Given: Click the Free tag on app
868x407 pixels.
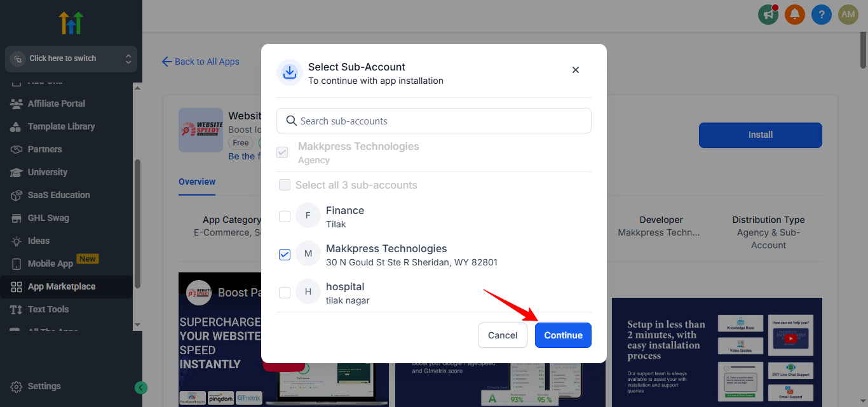Looking at the screenshot, I should 241,143.
